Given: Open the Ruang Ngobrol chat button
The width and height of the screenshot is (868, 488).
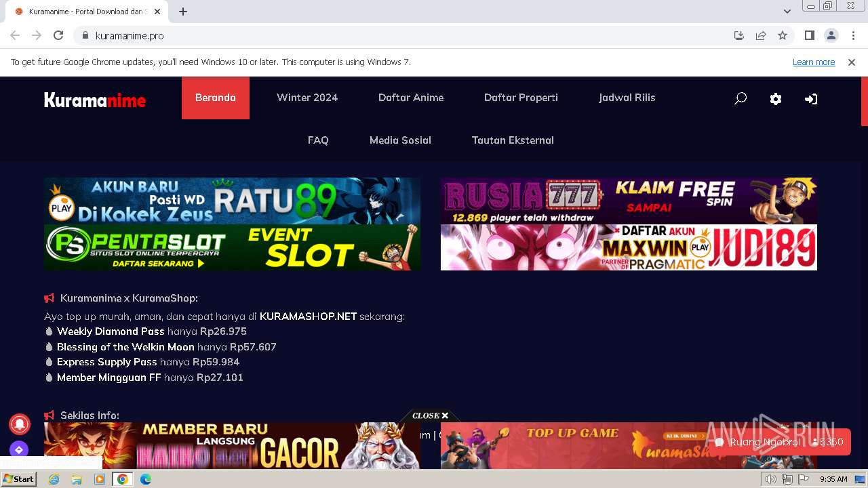Looking at the screenshot, I should pyautogui.click(x=780, y=442).
